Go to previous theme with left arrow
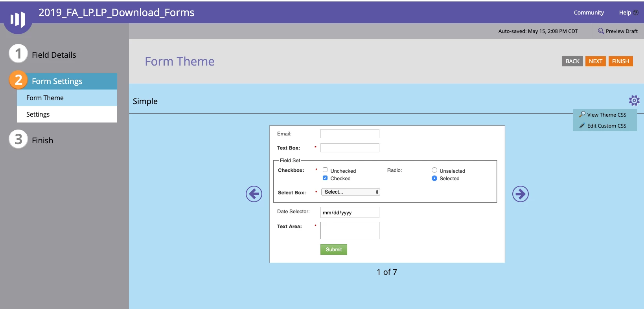 tap(254, 194)
